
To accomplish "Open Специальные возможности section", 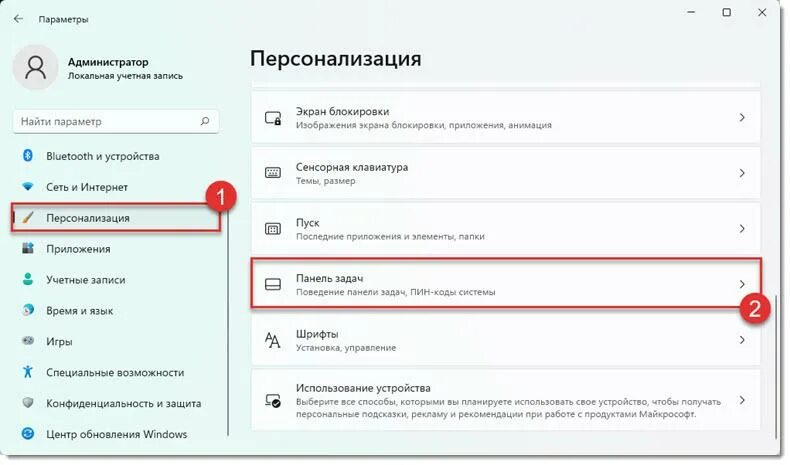I will click(116, 372).
